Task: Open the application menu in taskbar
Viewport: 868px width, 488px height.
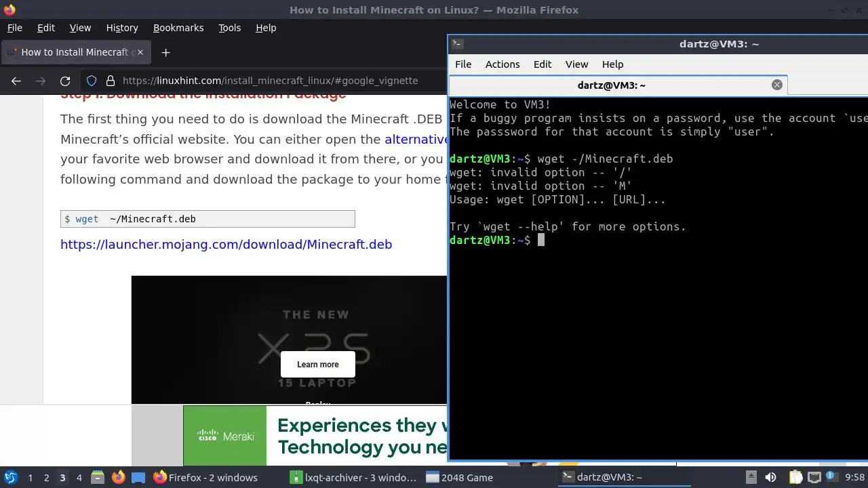Action: pos(11,478)
